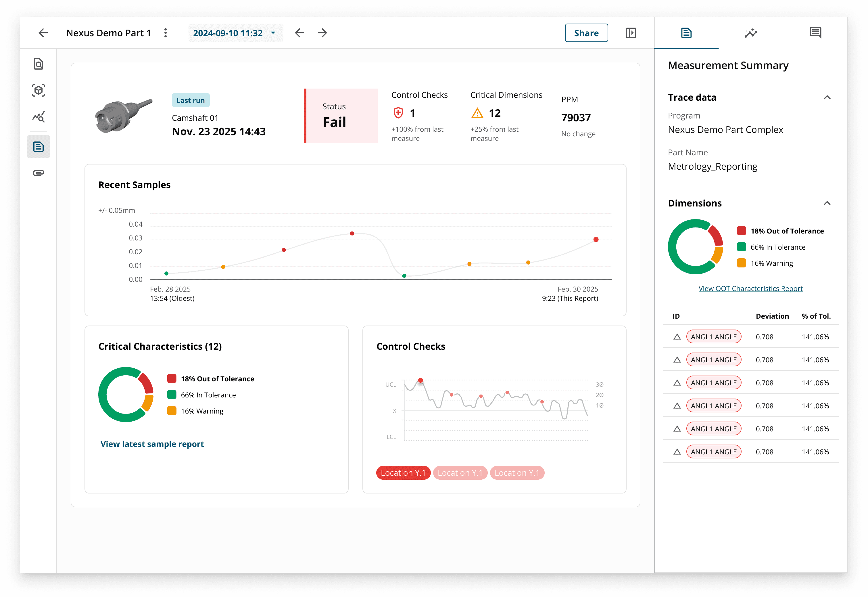Go to the next measurement run

[322, 33]
